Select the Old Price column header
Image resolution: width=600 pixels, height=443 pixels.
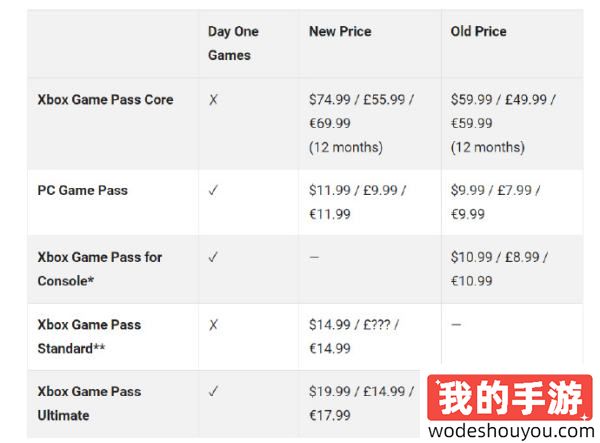[x=478, y=31]
